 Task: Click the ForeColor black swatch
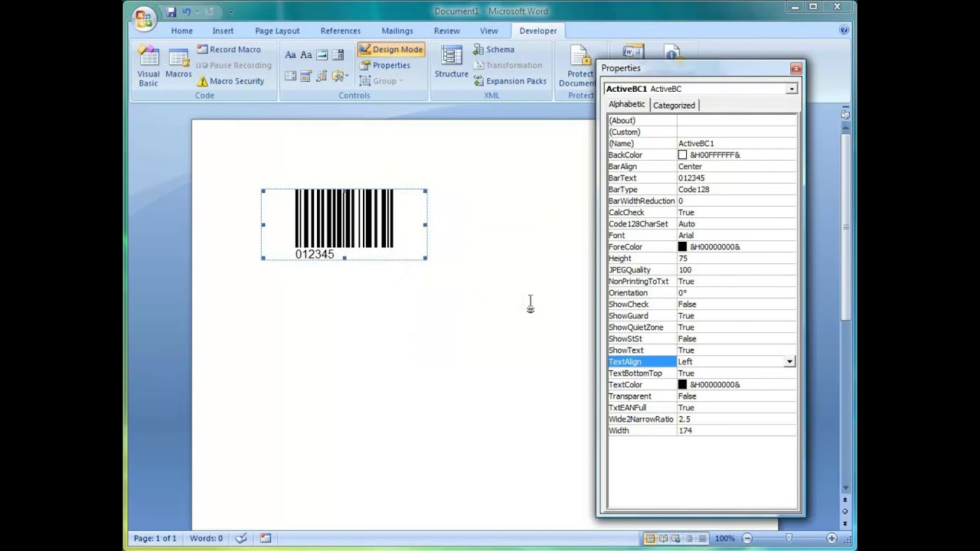point(682,247)
